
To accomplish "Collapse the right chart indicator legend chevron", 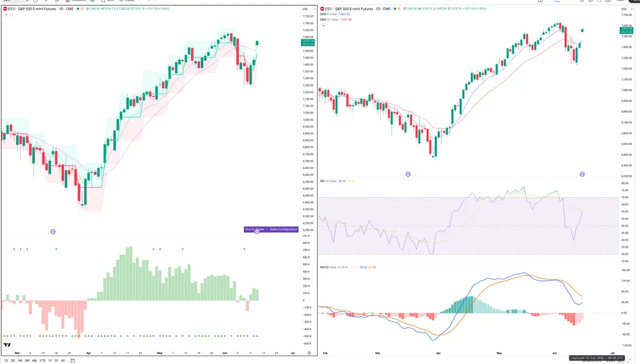I will tap(323, 26).
